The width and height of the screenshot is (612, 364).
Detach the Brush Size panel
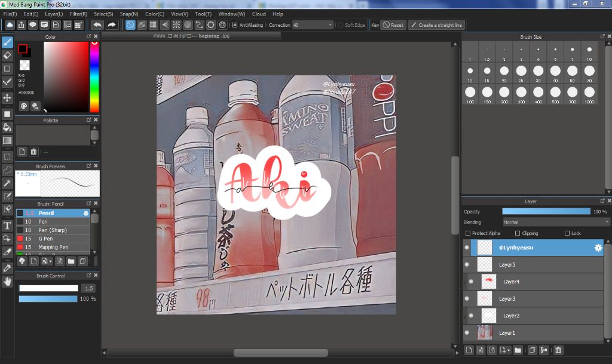coord(602,36)
